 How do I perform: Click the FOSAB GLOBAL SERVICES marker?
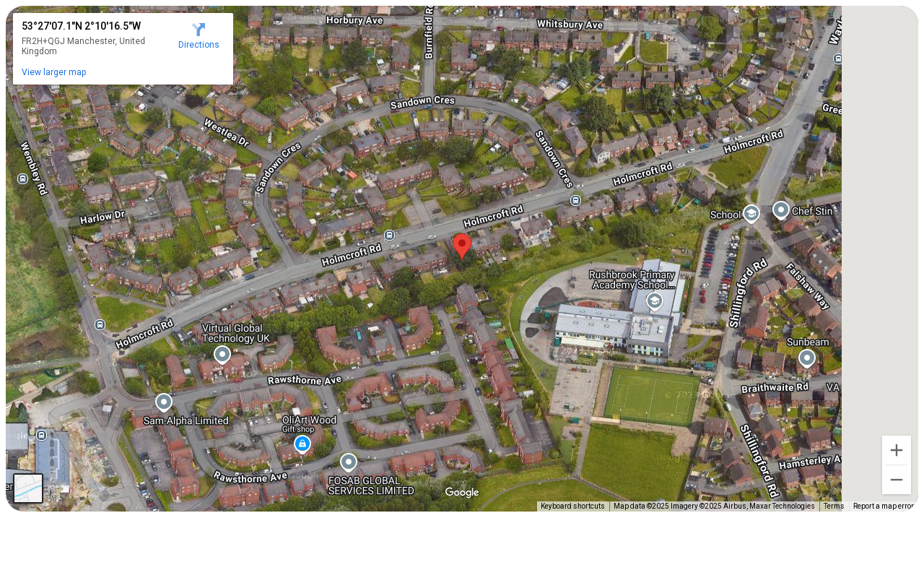click(x=349, y=462)
